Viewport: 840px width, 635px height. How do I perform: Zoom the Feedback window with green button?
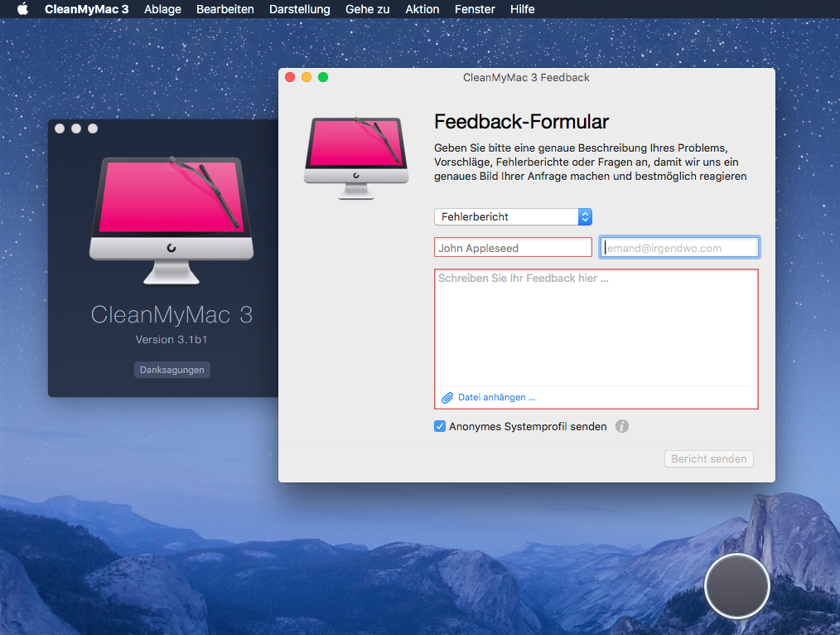tap(323, 77)
